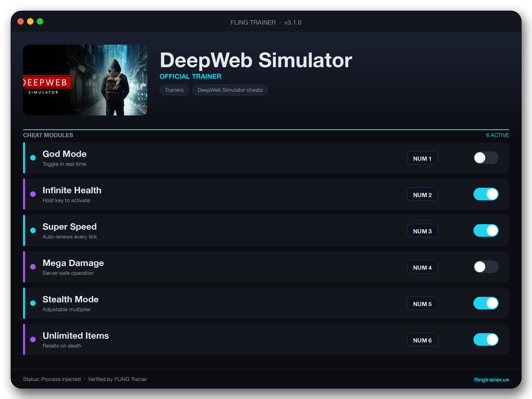
Task: Click 'Verified by FLiNG Trainer' footer text
Action: (117, 379)
